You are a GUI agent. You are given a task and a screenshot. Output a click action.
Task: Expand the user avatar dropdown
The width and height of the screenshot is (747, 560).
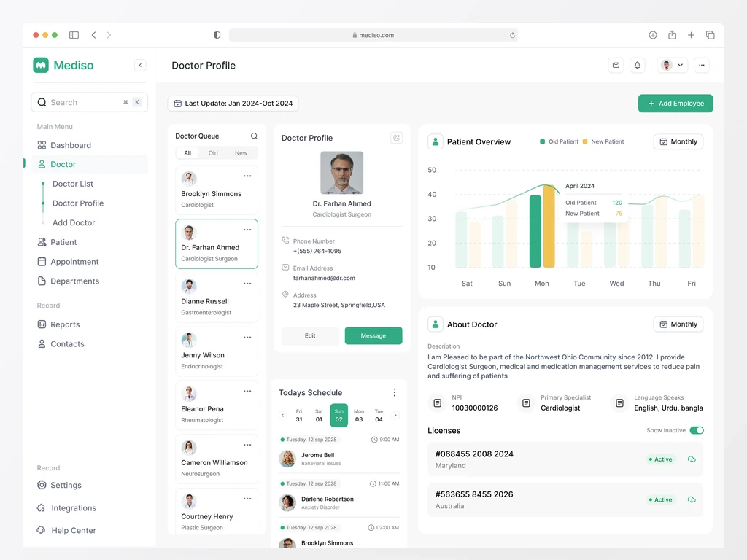pos(672,65)
